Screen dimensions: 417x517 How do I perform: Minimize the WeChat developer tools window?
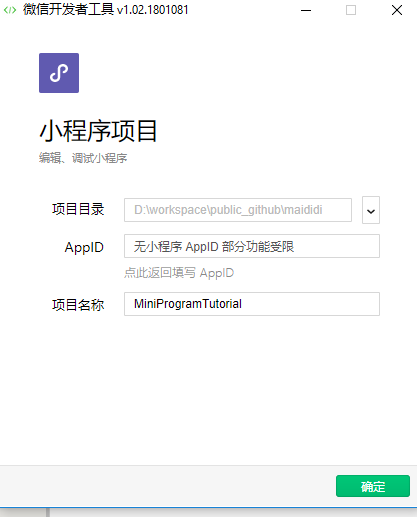(x=306, y=10)
